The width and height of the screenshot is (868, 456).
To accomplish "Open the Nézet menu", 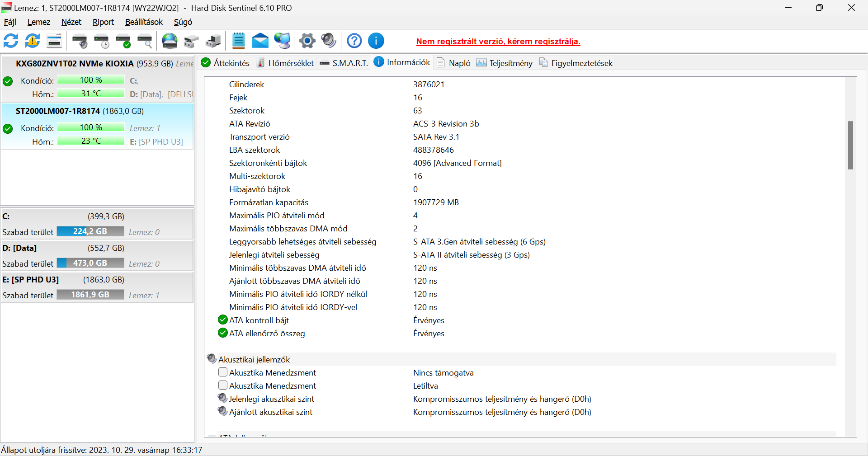I will click(x=71, y=22).
